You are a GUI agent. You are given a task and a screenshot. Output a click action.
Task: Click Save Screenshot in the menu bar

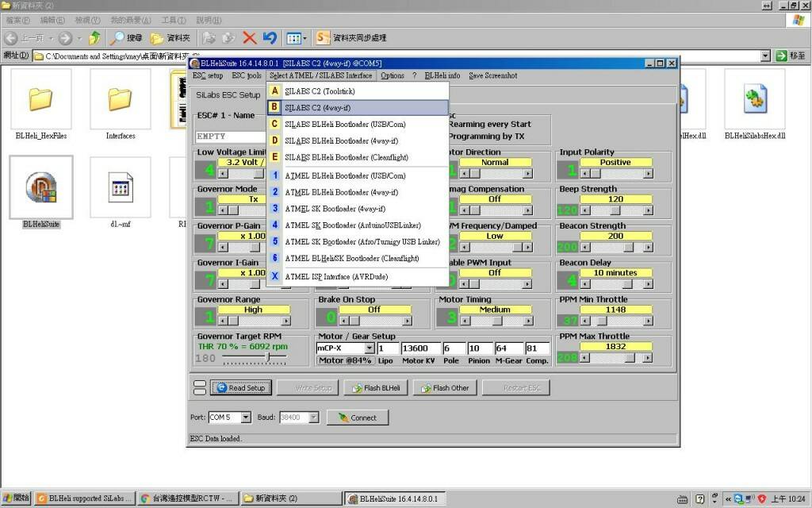tap(493, 75)
